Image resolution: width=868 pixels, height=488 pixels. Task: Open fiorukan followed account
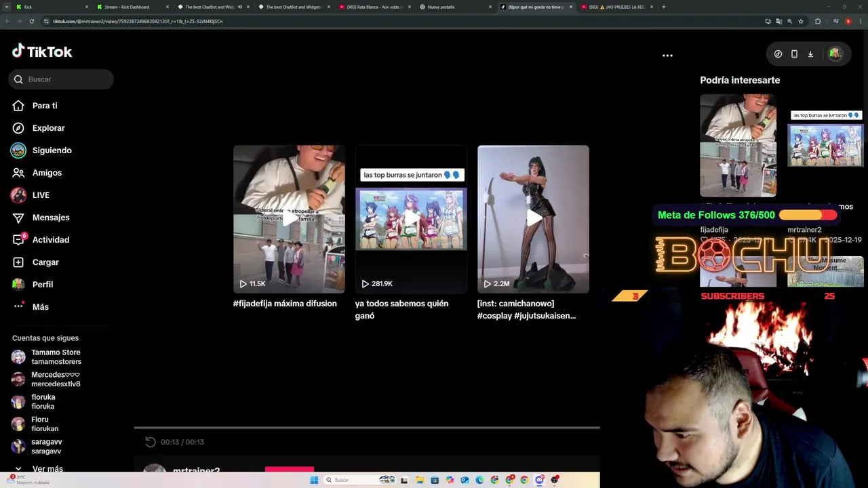[45, 424]
